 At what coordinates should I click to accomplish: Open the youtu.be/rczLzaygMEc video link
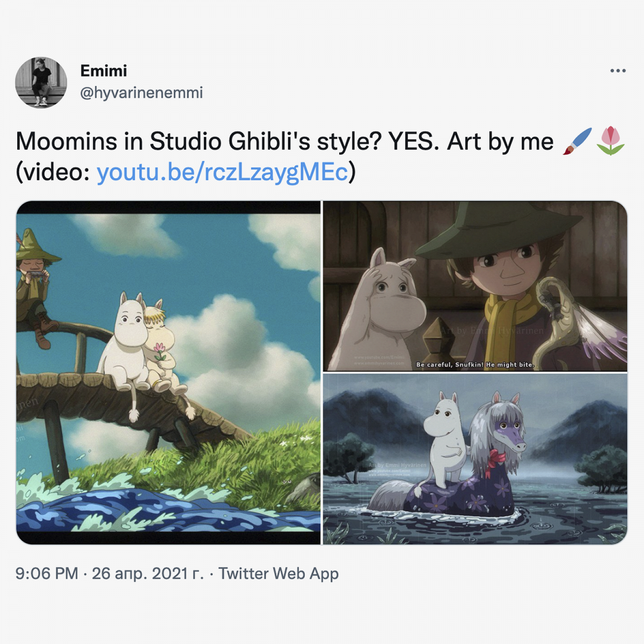click(222, 172)
